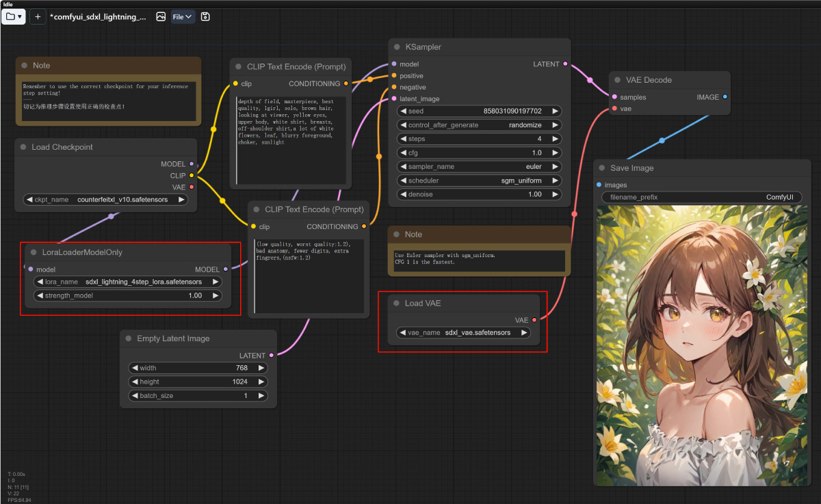The width and height of the screenshot is (821, 504).
Task: Increase cfg value with right arrow
Action: [555, 152]
